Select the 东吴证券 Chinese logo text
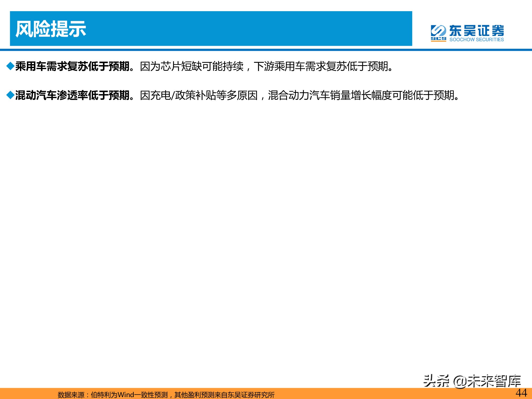 [476, 31]
